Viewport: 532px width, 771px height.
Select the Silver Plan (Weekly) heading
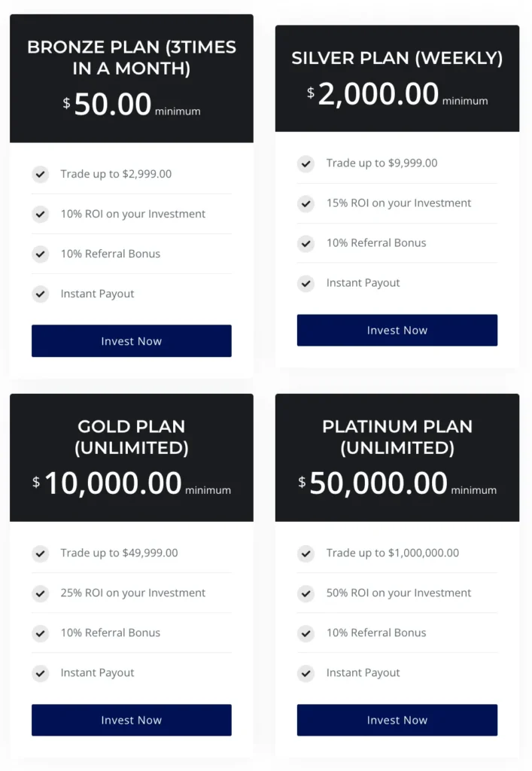397,58
